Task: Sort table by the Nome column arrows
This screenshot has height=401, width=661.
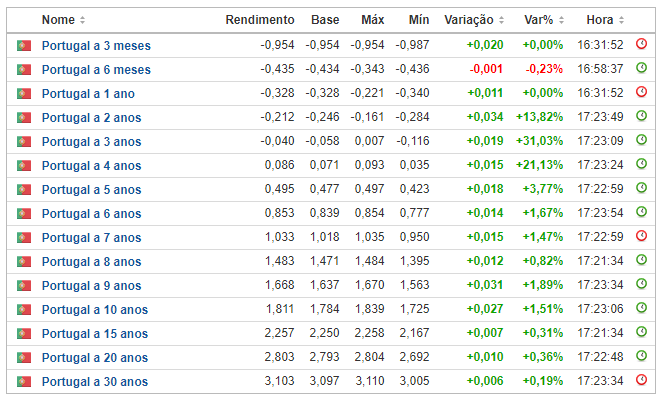Action: (83, 20)
